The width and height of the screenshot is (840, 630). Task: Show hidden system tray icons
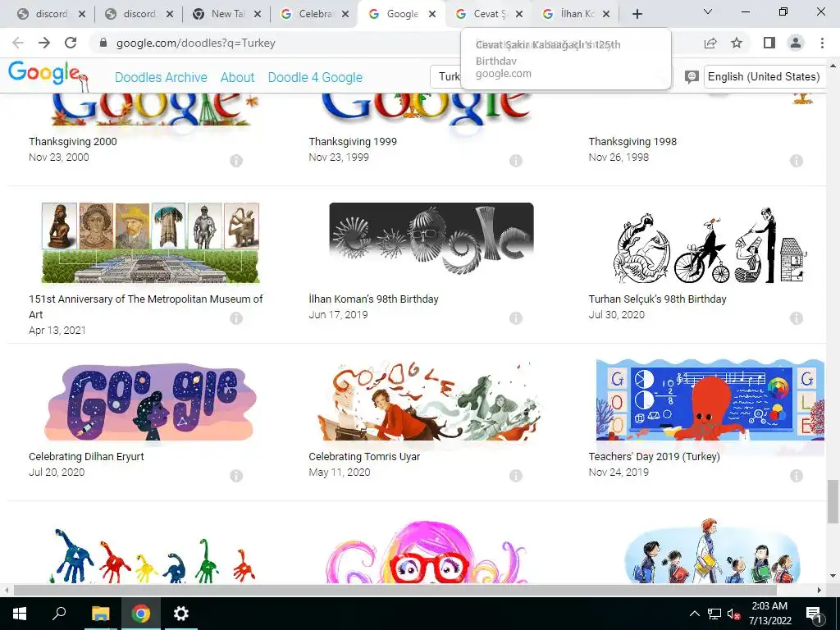[694, 614]
